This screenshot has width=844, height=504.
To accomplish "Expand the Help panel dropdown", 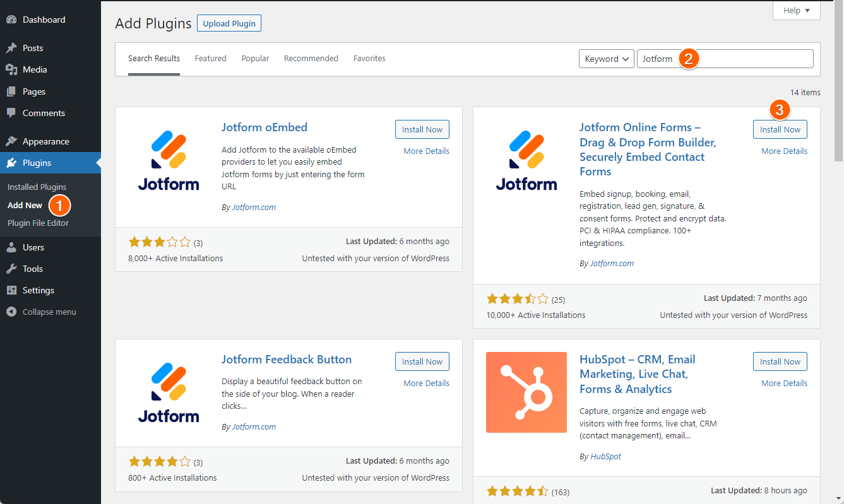I will [x=796, y=11].
